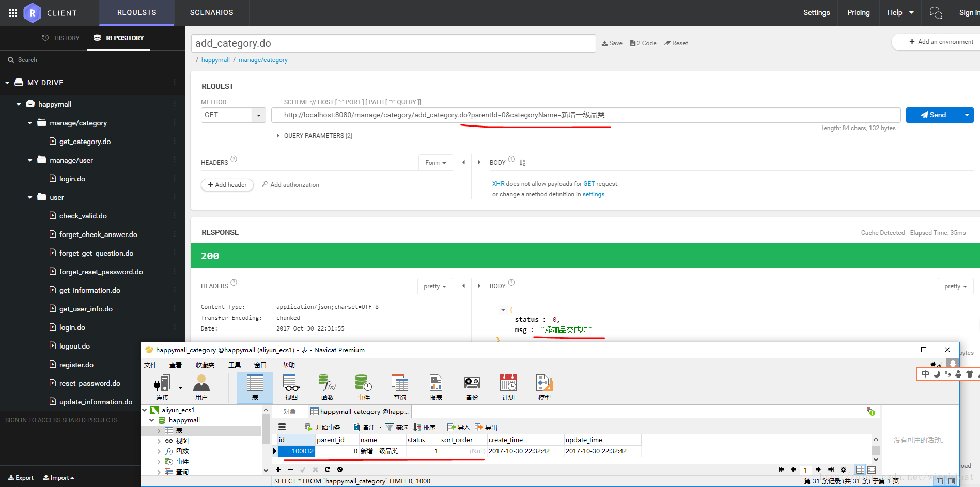This screenshot has height=487, width=980.
Task: Click the Restlet Client R logo
Action: coord(32,13)
